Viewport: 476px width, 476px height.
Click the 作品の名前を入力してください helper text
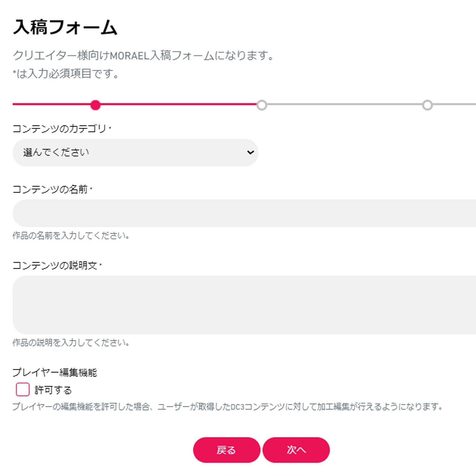[71, 235]
